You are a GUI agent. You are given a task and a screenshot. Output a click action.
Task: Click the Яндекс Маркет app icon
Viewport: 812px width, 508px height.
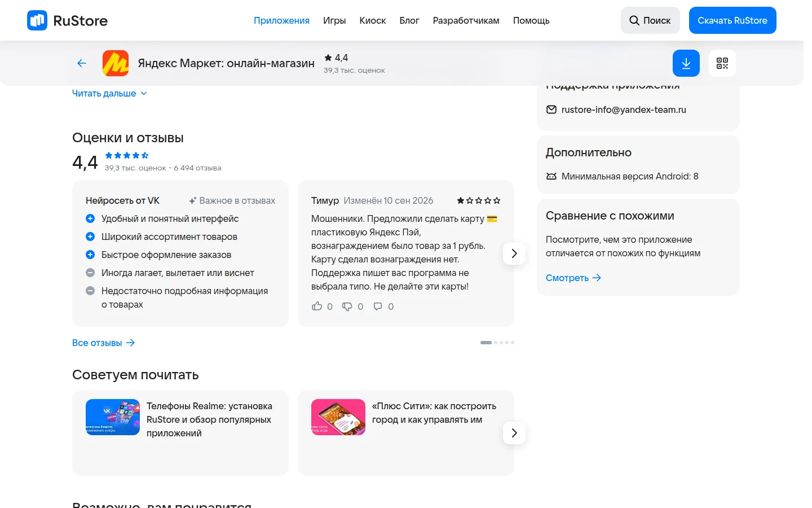click(116, 63)
